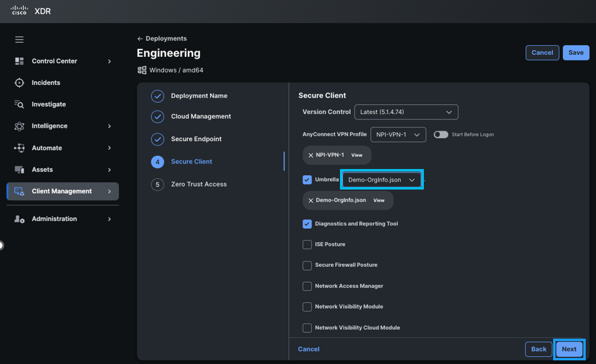Expand the Administration submenu chevron
This screenshot has width=596, height=364.
click(x=109, y=219)
